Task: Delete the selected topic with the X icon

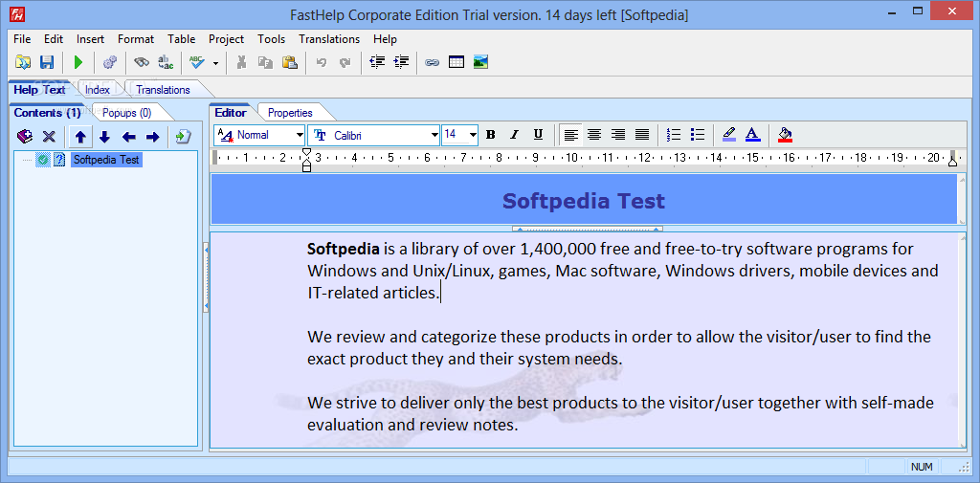Action: tap(49, 136)
